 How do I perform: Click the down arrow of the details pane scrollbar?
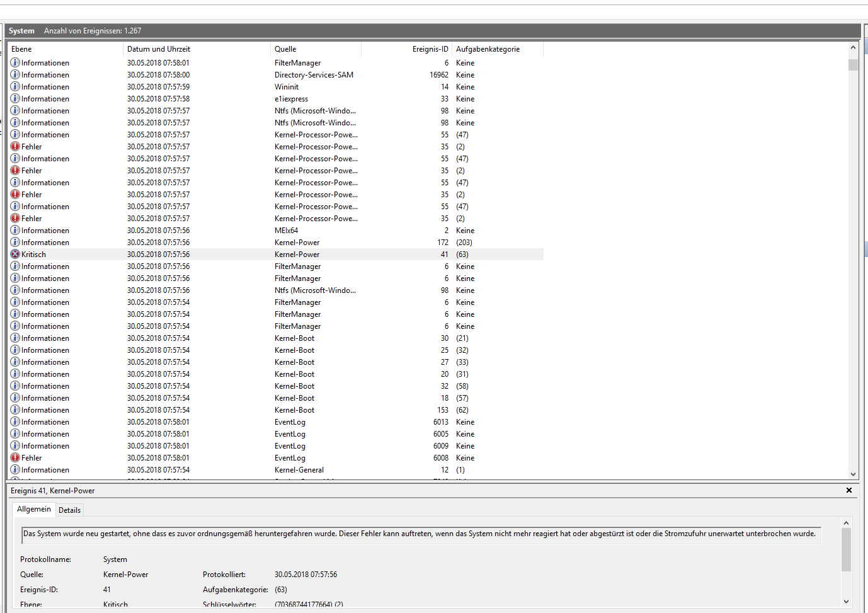(x=847, y=602)
